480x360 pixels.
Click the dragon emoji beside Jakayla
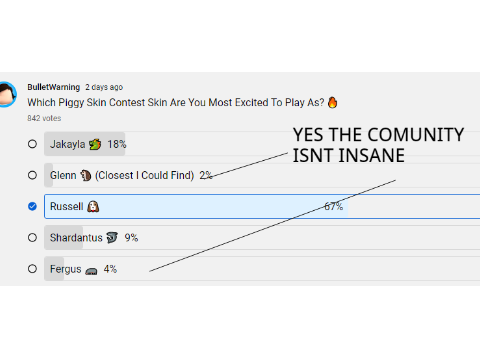[x=95, y=144]
